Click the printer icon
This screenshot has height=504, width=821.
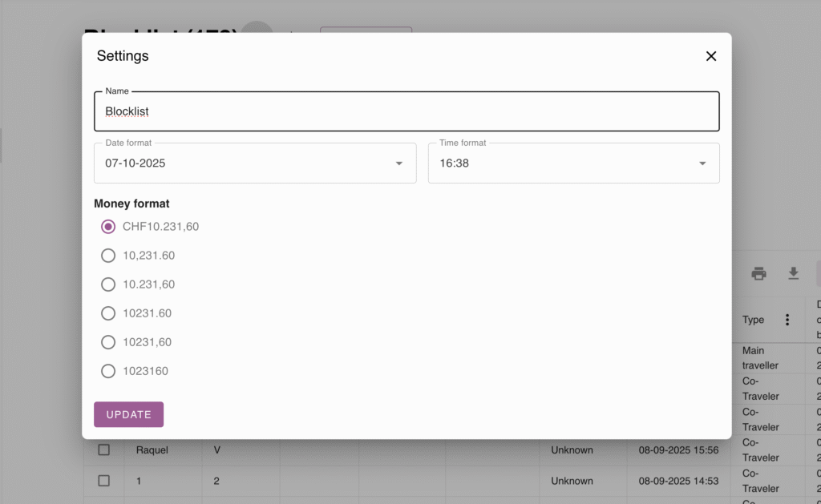[x=758, y=274]
